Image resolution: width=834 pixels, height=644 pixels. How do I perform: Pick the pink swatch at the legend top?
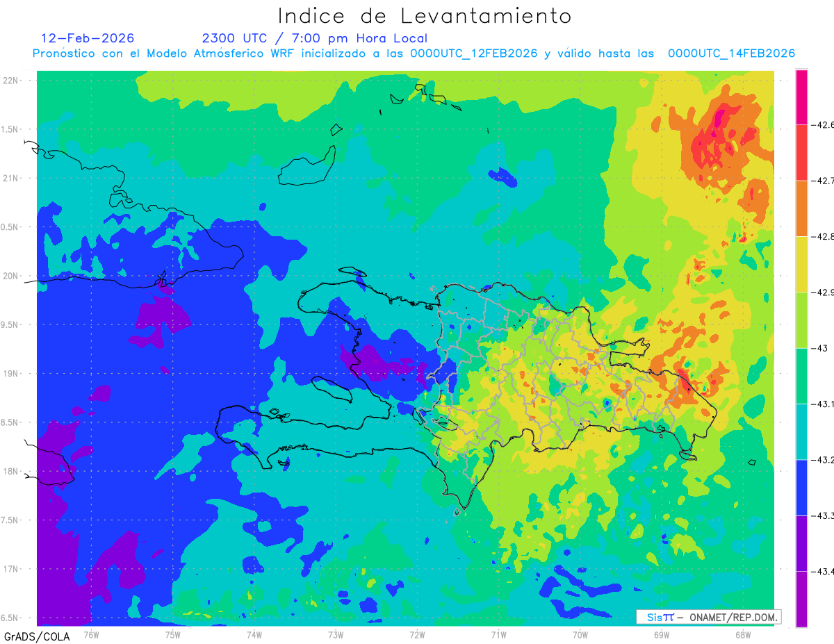[801, 97]
